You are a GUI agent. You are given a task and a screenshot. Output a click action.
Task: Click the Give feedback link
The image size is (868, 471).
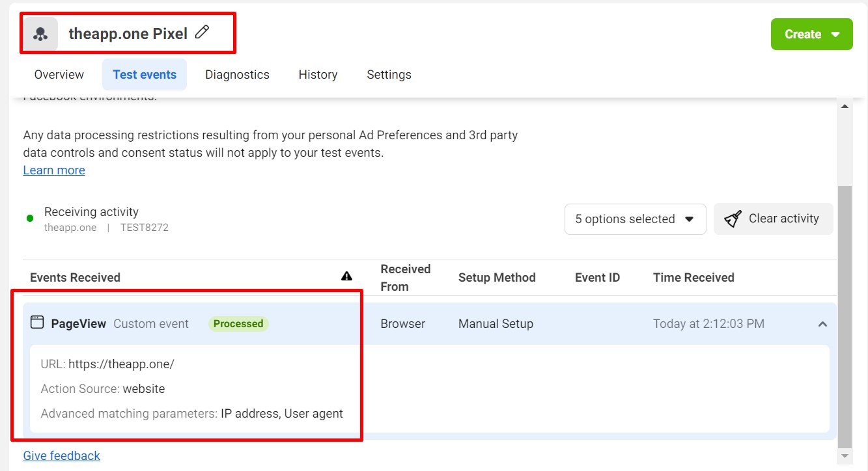point(62,456)
